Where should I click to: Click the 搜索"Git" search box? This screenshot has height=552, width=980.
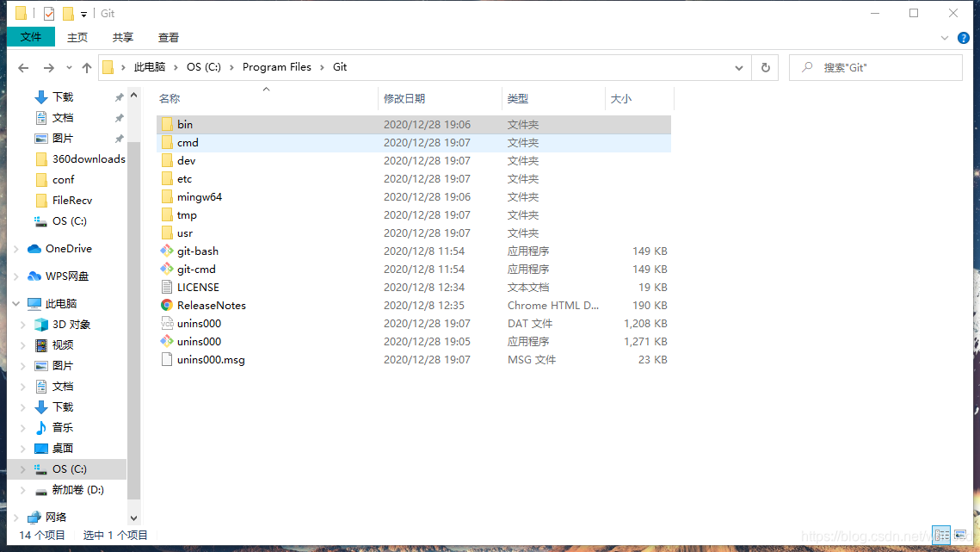(x=876, y=67)
